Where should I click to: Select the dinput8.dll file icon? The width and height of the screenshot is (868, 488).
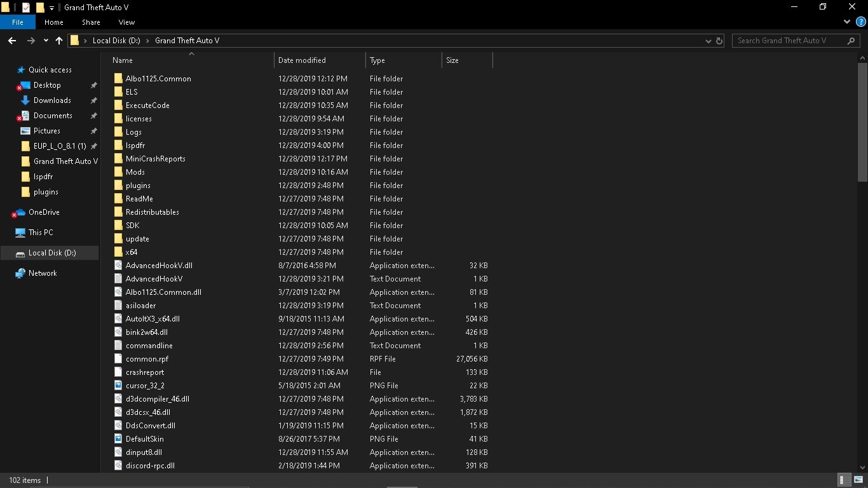click(x=118, y=452)
